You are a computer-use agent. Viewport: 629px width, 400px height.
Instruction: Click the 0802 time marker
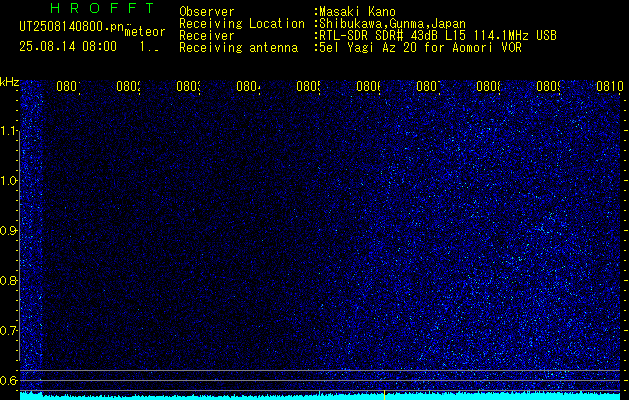click(x=128, y=86)
